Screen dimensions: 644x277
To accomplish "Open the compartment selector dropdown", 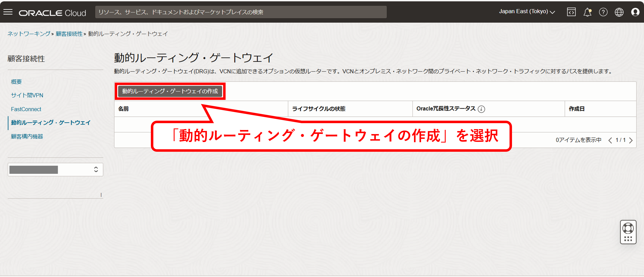I will [x=55, y=170].
